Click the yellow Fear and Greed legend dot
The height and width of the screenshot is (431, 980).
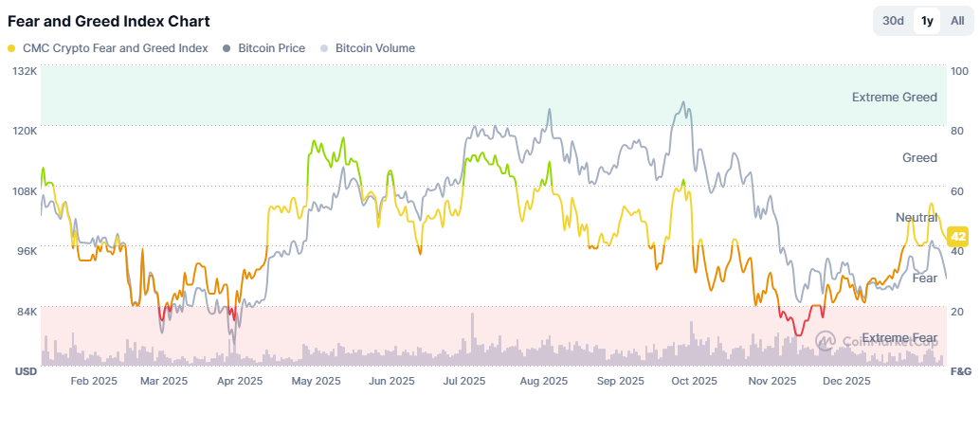11,48
